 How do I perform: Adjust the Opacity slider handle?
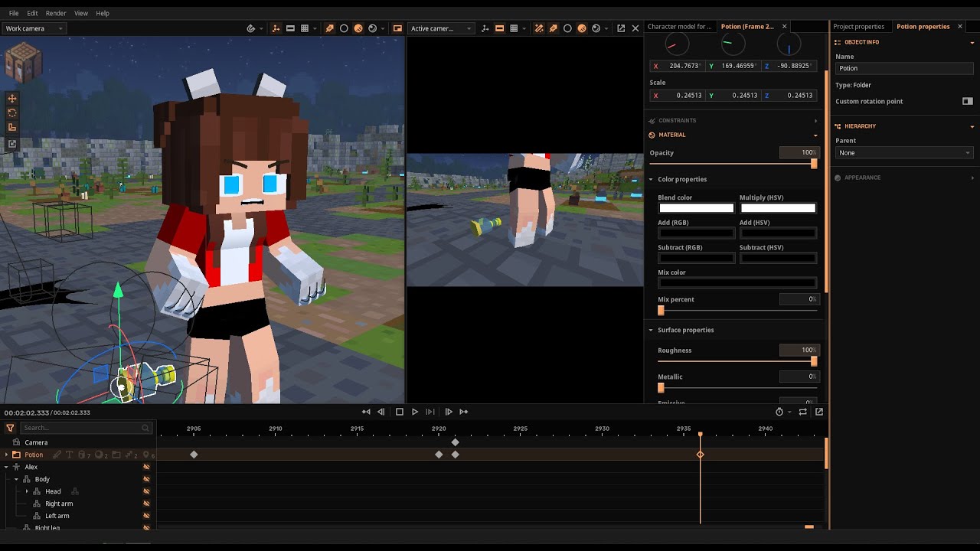[x=814, y=164]
